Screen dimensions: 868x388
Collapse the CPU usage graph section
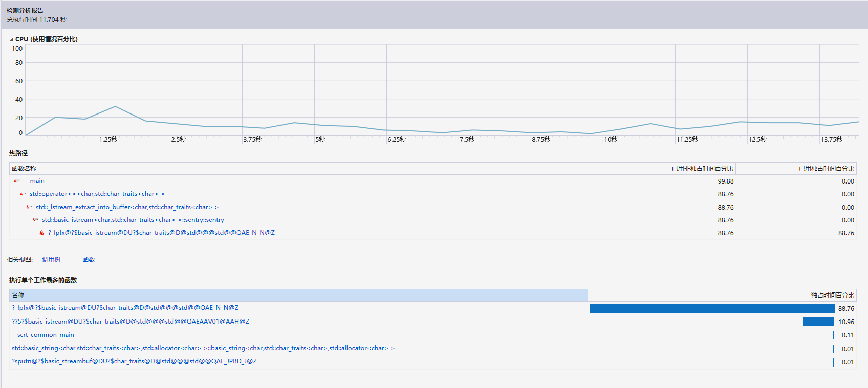pos(11,39)
